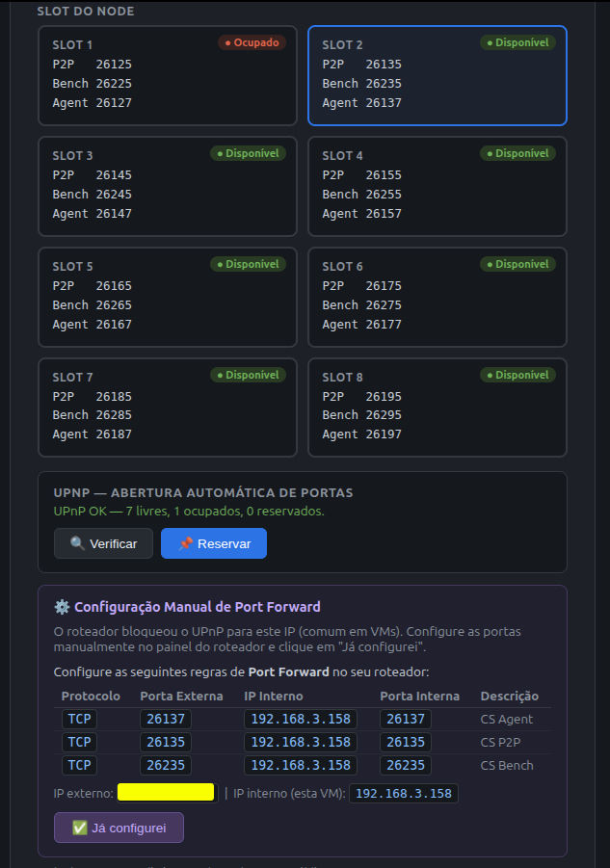Click internal IP in CS P2P row
This screenshot has height=868, width=610.
[x=301, y=743]
